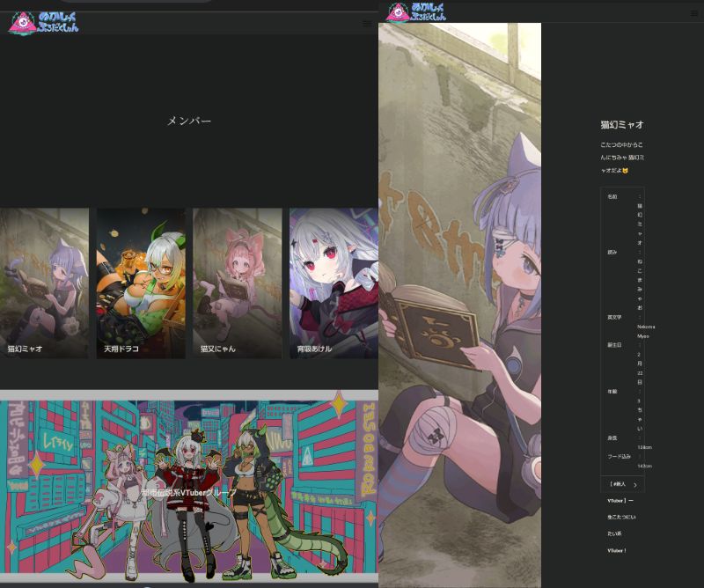Select the #新人 hashtag tag
Image resolution: width=704 pixels, height=588 pixels.
618,484
